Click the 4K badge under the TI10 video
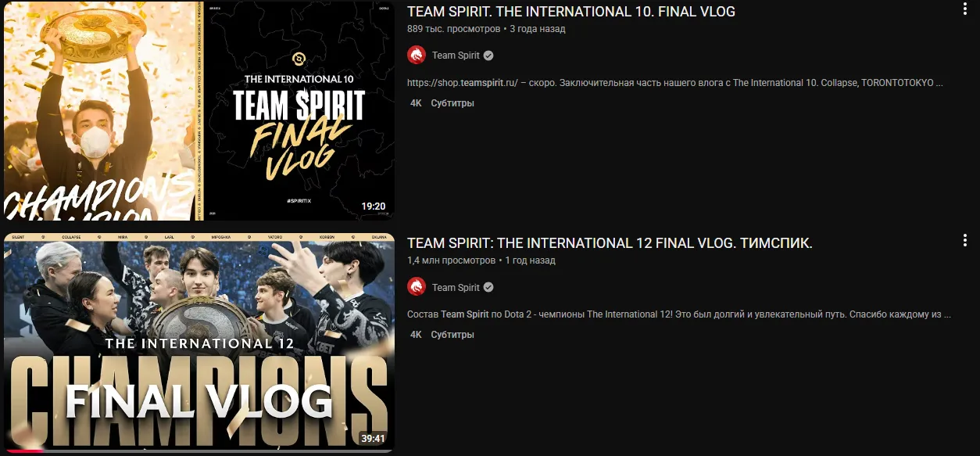 [416, 103]
